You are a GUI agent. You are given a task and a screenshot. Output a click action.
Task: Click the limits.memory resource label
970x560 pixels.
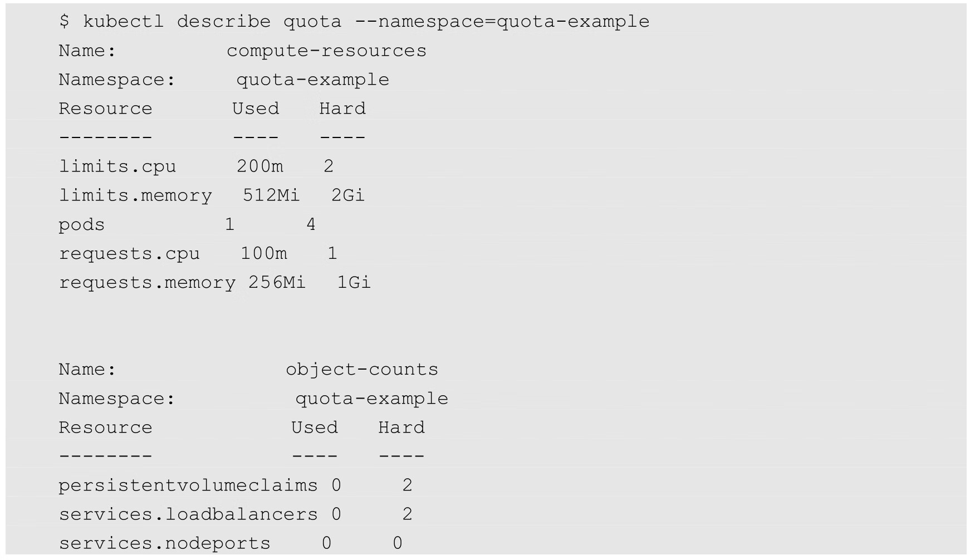pyautogui.click(x=135, y=195)
